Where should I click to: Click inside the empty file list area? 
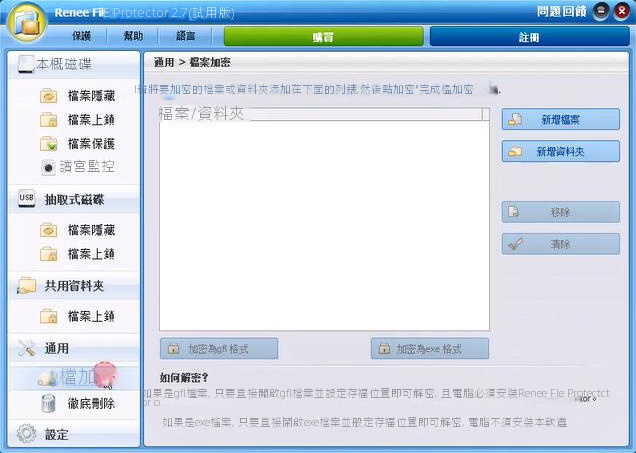(x=324, y=226)
